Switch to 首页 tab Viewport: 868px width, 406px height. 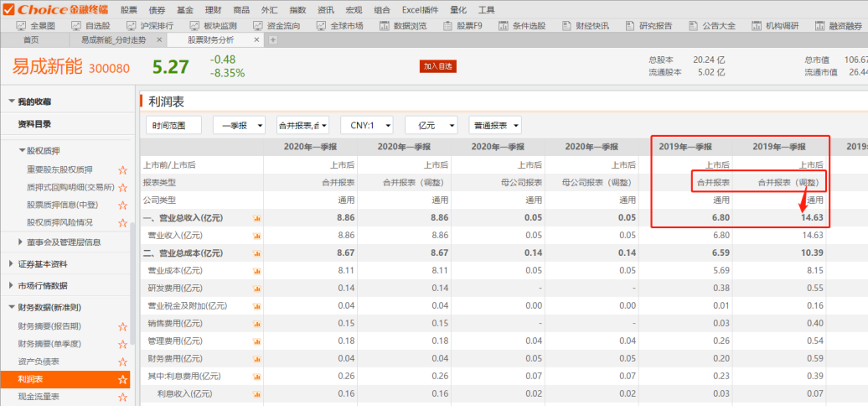click(31, 40)
